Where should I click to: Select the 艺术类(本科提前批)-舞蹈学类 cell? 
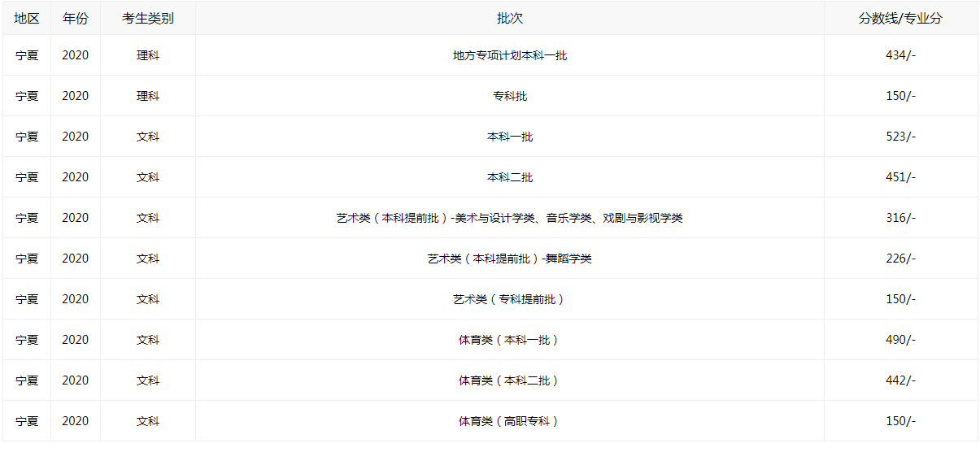coord(510,259)
